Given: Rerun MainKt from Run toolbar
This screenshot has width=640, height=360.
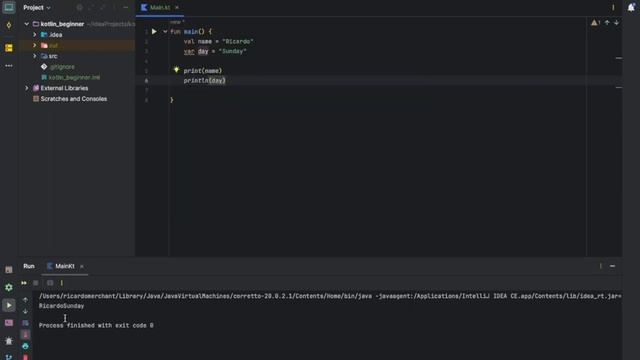Looking at the screenshot, I should [24, 283].
